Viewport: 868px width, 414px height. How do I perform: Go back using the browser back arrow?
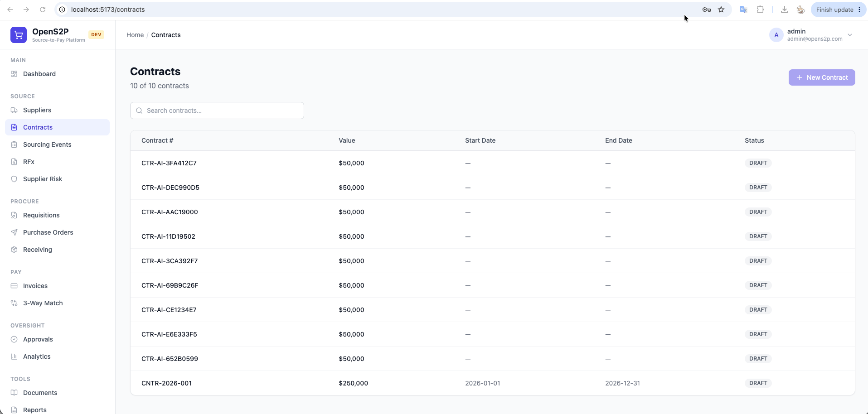(x=10, y=10)
